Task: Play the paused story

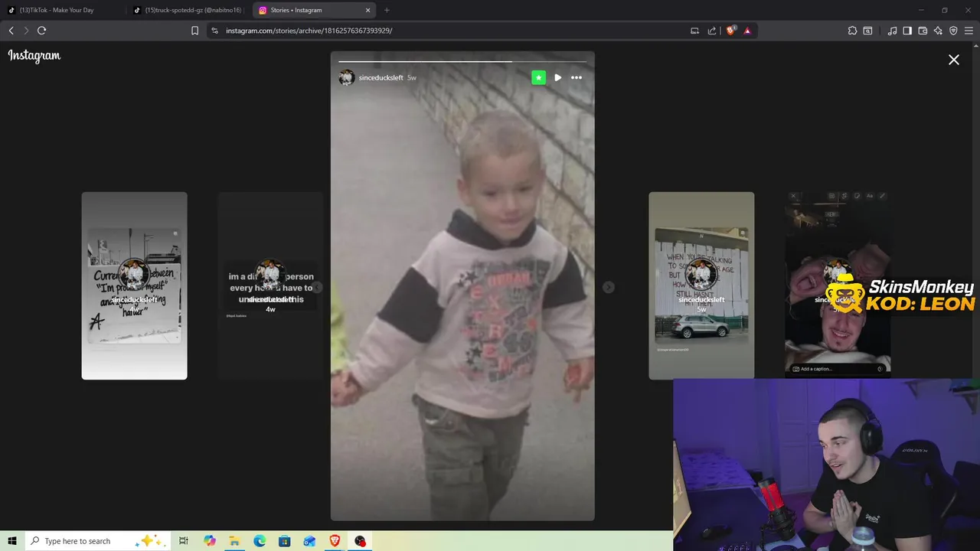Action: tap(557, 77)
